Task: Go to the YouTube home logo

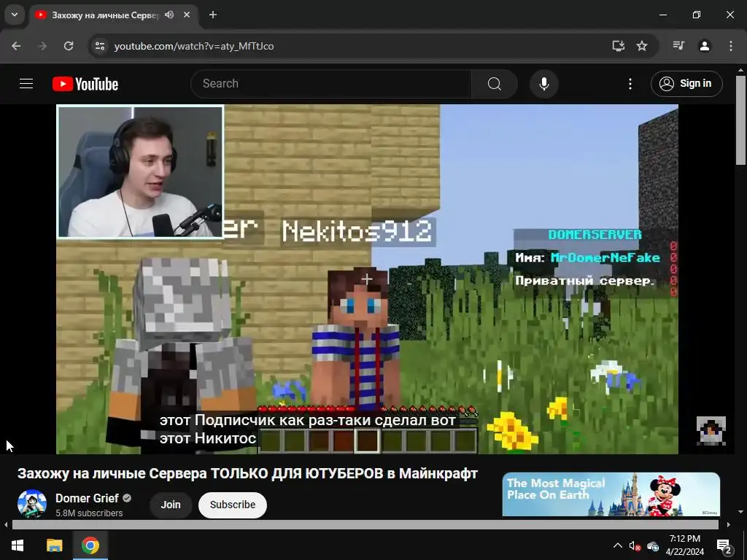Action: 85,84
